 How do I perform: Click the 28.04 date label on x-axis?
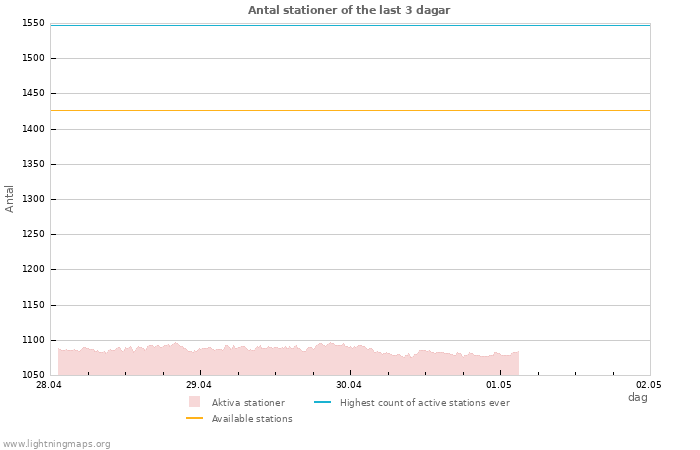[49, 385]
